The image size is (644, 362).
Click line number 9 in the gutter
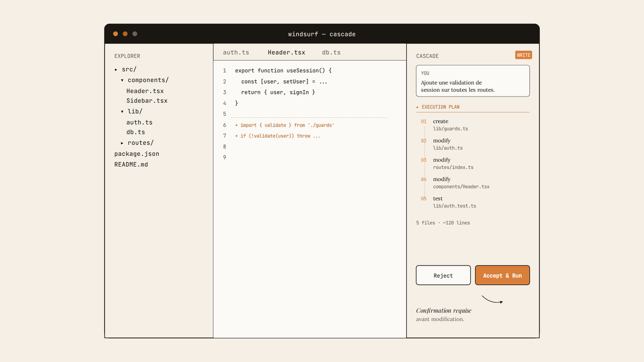point(224,157)
